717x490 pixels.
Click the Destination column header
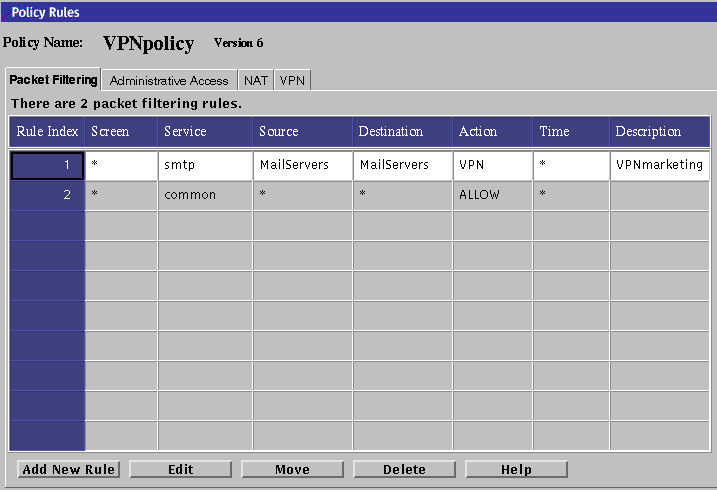403,132
